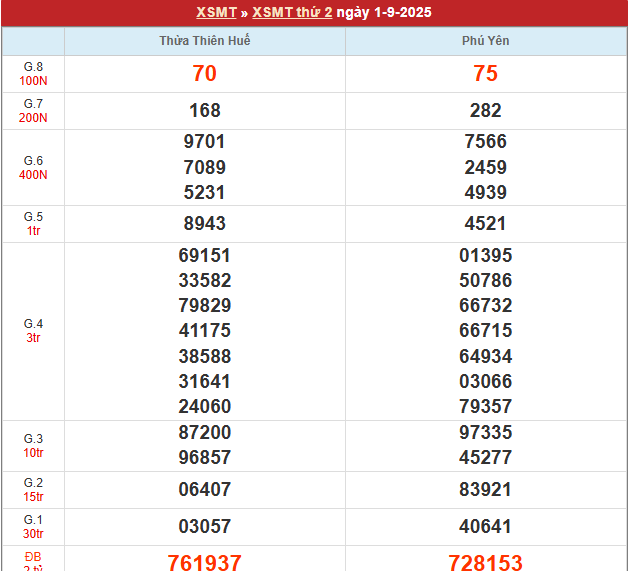Select G.5 number 8943
Viewport: 629px width, 571px height.
(x=205, y=224)
